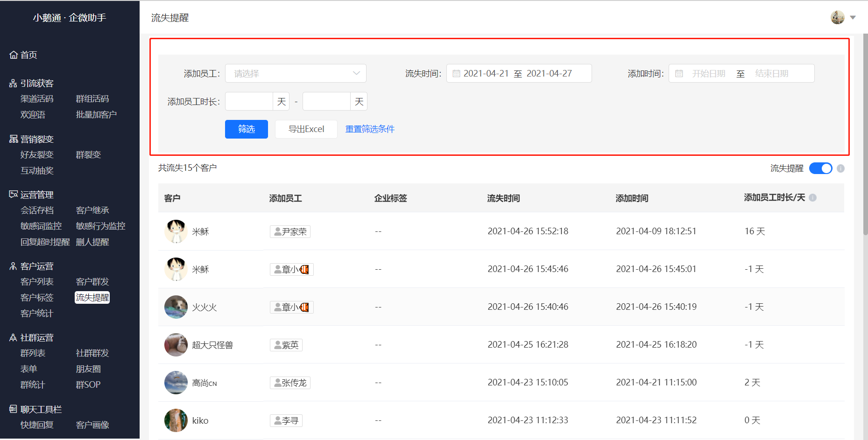Click the minimum 添加员工时长 days input
868x440 pixels.
click(x=249, y=101)
